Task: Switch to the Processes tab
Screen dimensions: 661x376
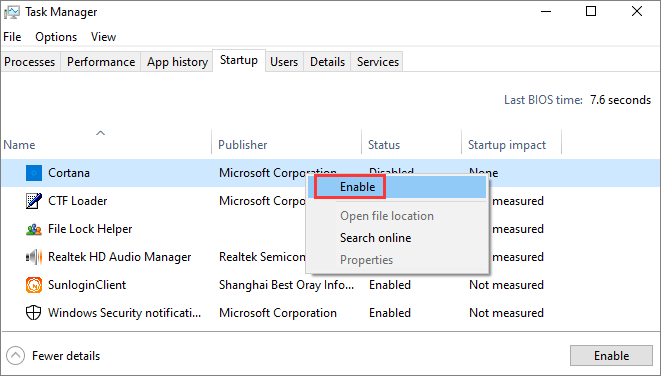Action: click(x=30, y=62)
